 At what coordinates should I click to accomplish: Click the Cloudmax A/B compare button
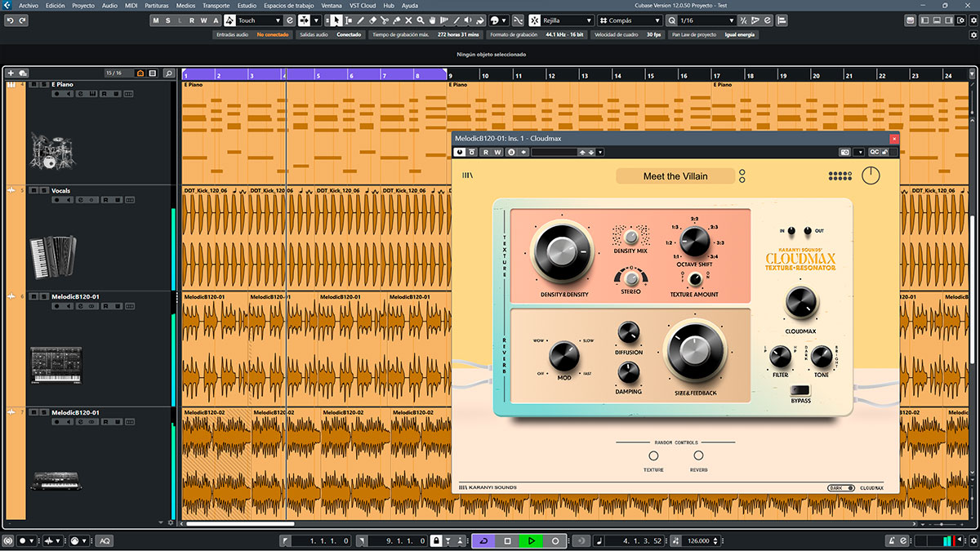click(x=511, y=152)
